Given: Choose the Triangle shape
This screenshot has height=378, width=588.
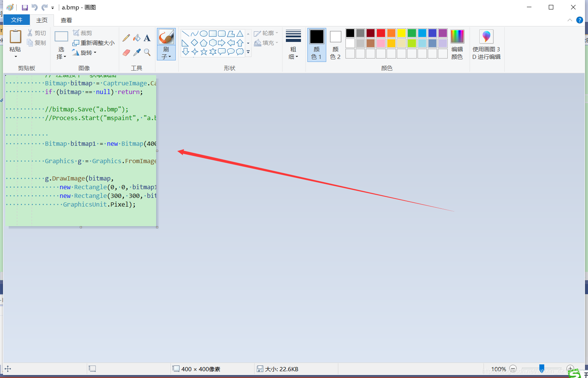Looking at the screenshot, I should (x=240, y=34).
